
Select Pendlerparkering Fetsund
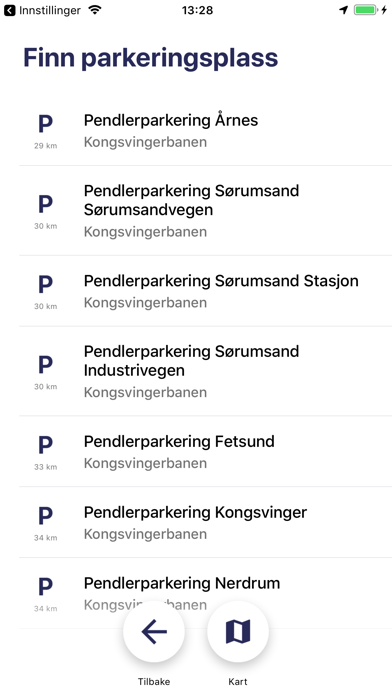(x=206, y=451)
